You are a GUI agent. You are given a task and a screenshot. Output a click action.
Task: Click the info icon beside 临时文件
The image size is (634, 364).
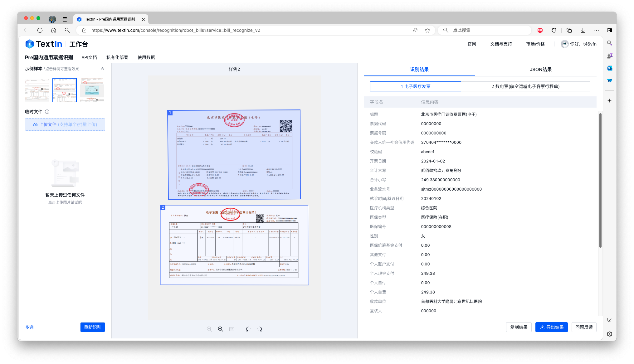[47, 112]
